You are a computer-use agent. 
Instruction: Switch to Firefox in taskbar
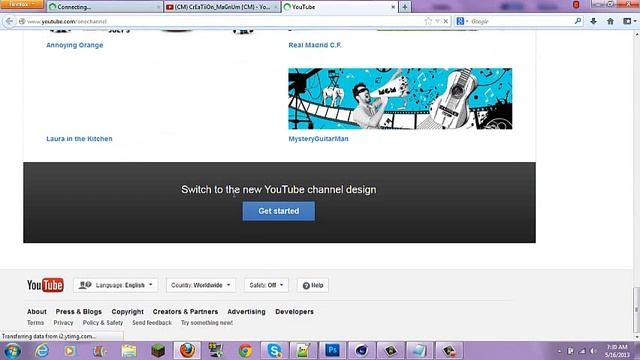click(187, 351)
